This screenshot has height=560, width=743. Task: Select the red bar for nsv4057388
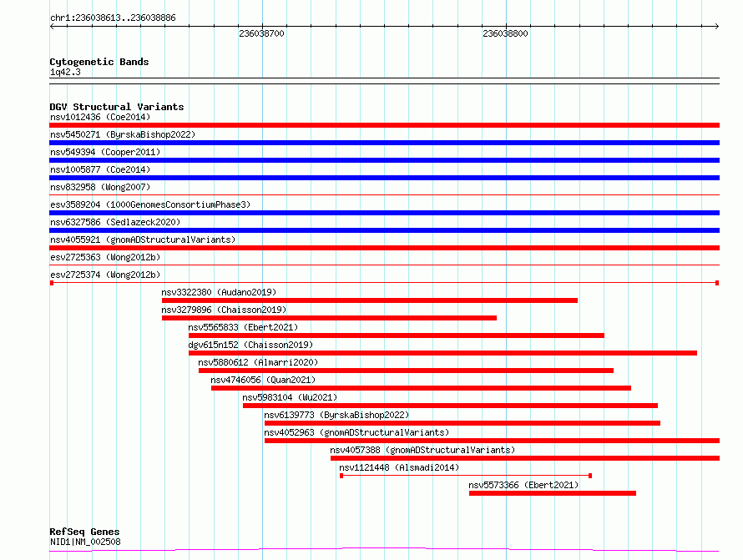point(525,458)
